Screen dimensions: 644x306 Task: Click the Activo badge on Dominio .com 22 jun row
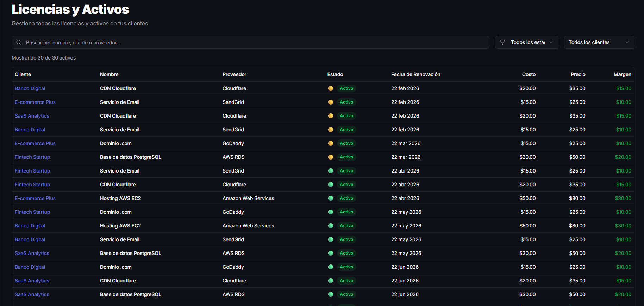(346, 267)
